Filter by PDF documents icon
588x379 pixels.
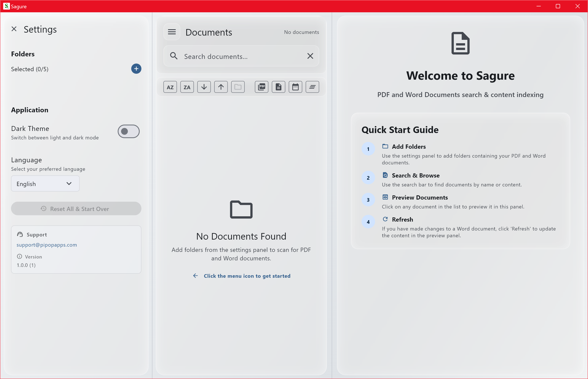262,87
